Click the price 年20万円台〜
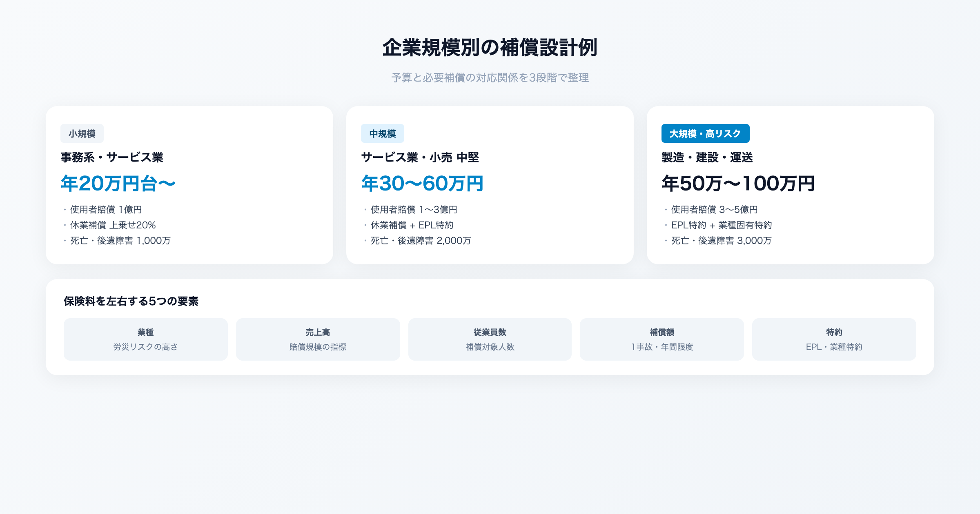 click(118, 184)
